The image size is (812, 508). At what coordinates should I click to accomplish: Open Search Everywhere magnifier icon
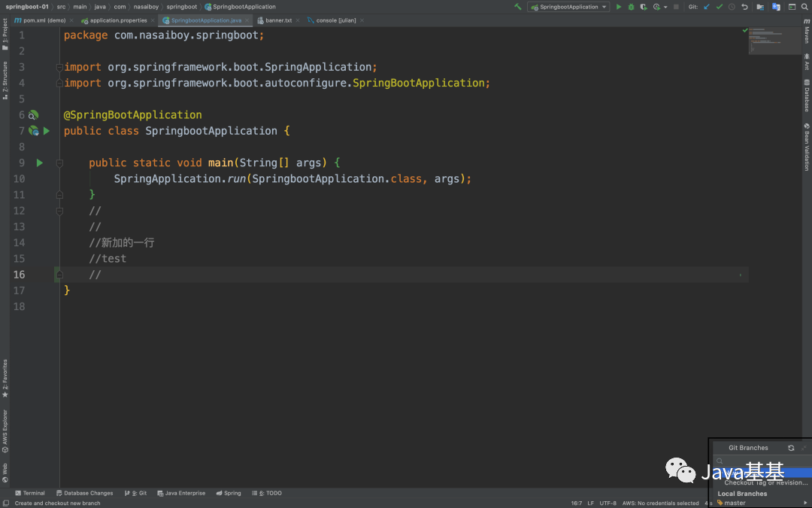[x=804, y=7]
